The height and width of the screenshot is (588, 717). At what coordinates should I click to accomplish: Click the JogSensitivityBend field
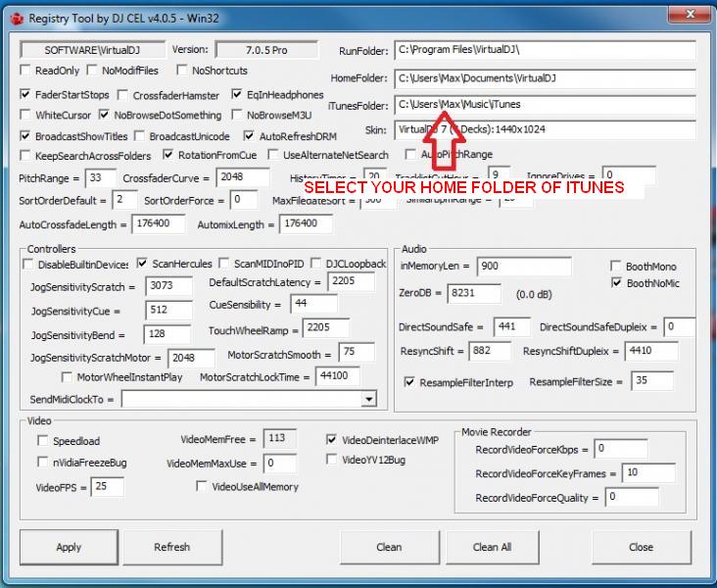[x=167, y=334]
